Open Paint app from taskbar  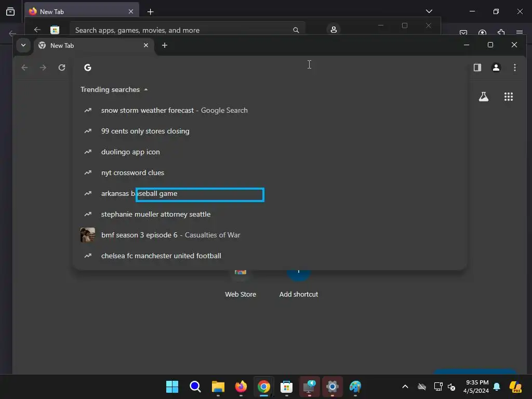coord(355,387)
